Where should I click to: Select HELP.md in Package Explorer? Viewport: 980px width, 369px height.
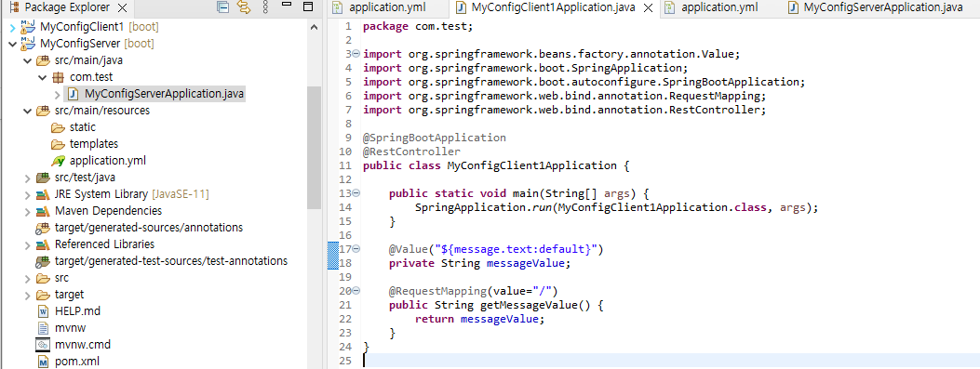[77, 311]
